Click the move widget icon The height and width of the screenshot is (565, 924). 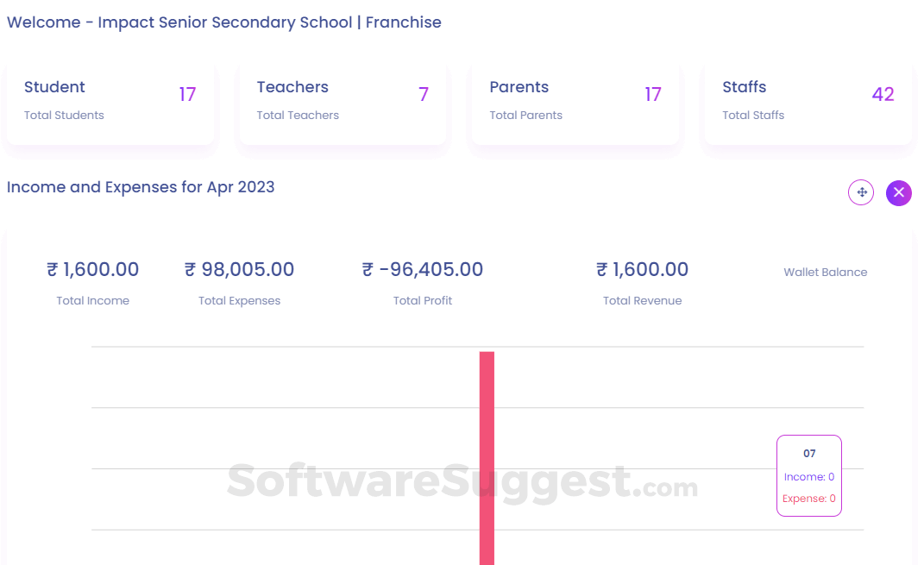[860, 192]
